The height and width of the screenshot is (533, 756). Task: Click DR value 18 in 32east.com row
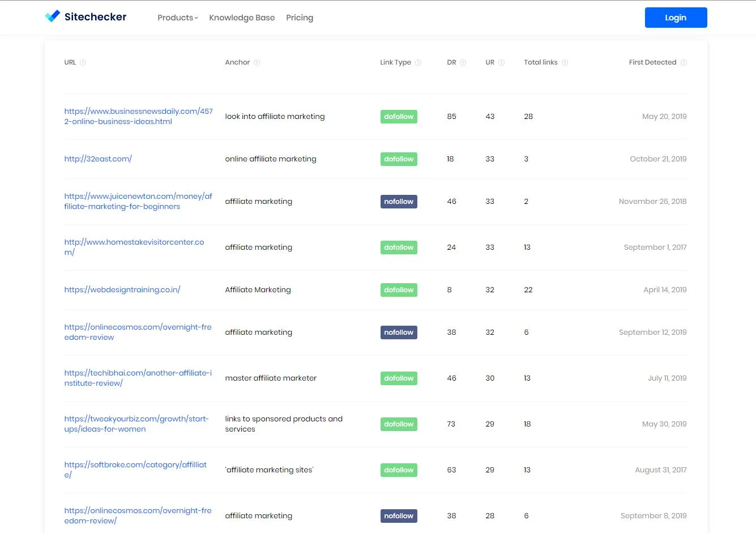pos(450,159)
